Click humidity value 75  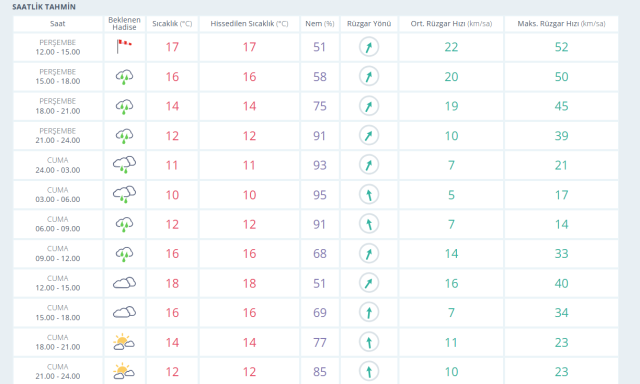(x=320, y=106)
